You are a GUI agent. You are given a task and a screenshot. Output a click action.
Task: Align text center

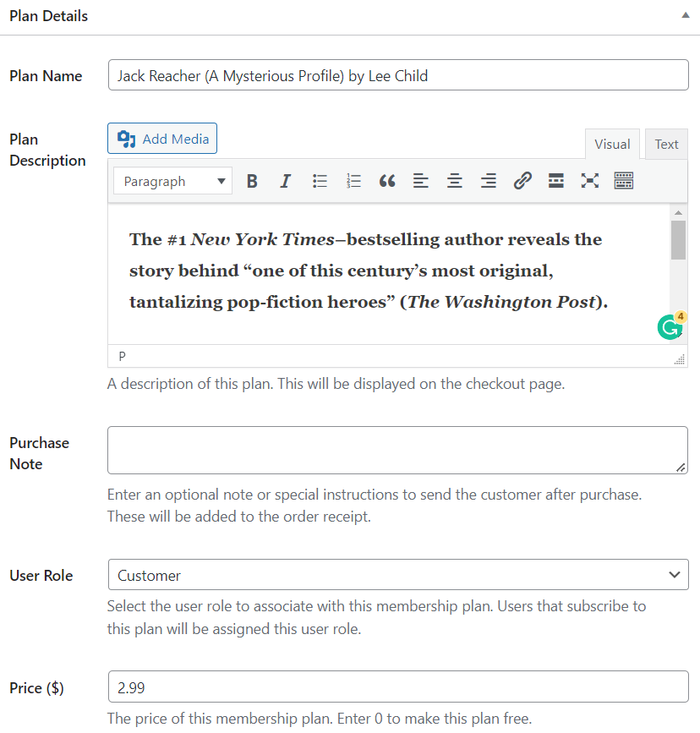pos(455,181)
